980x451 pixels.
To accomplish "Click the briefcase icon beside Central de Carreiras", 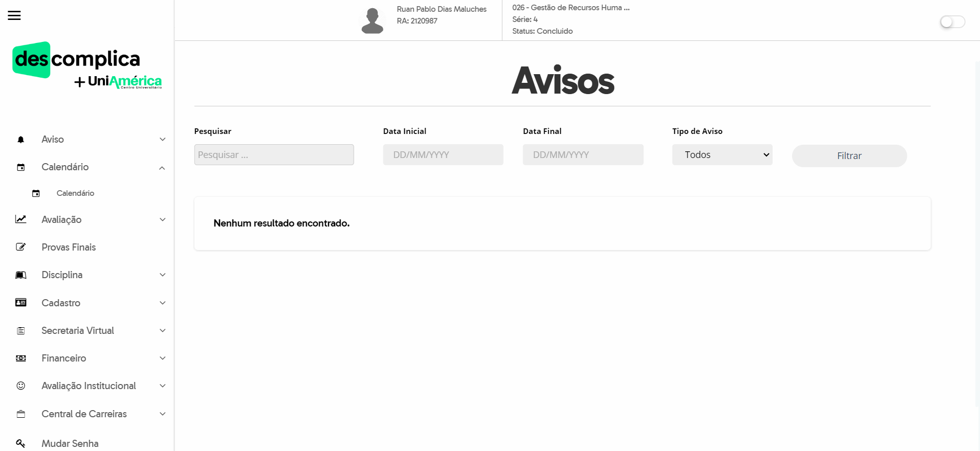I will click(21, 414).
